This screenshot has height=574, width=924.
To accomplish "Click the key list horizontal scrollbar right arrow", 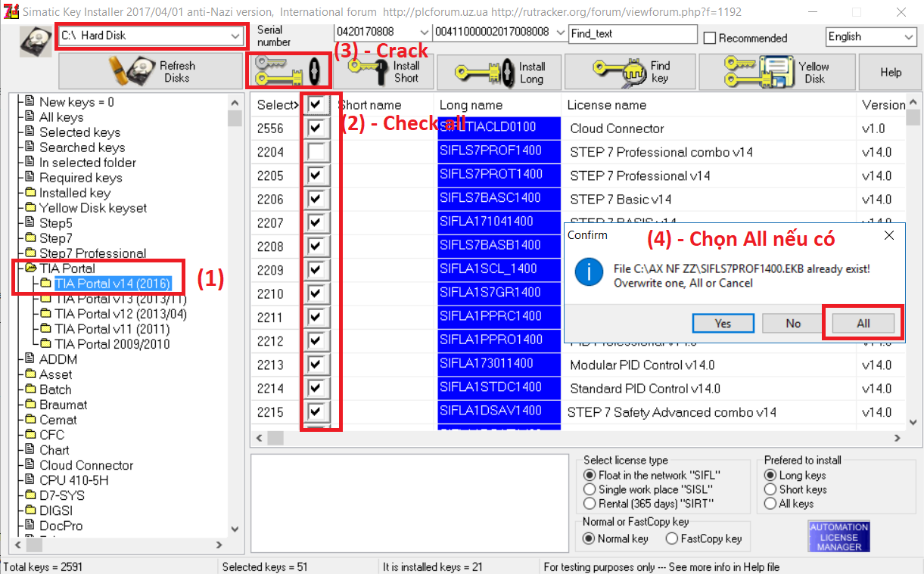I will click(898, 438).
